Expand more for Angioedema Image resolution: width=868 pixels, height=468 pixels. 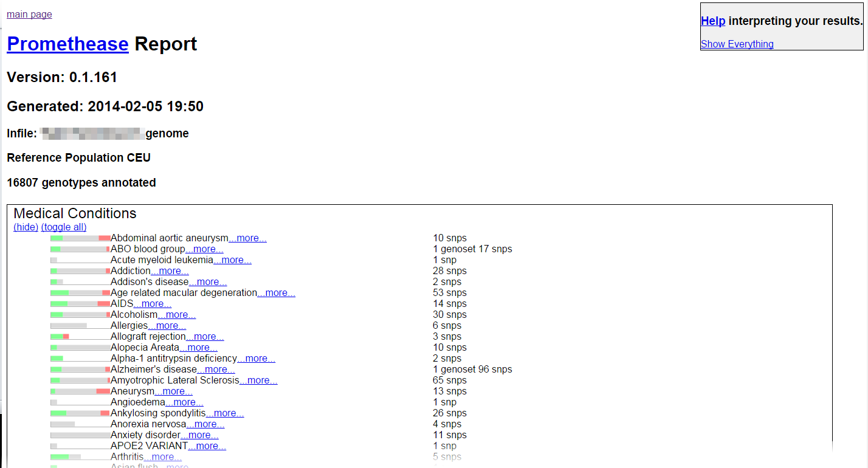184,402
